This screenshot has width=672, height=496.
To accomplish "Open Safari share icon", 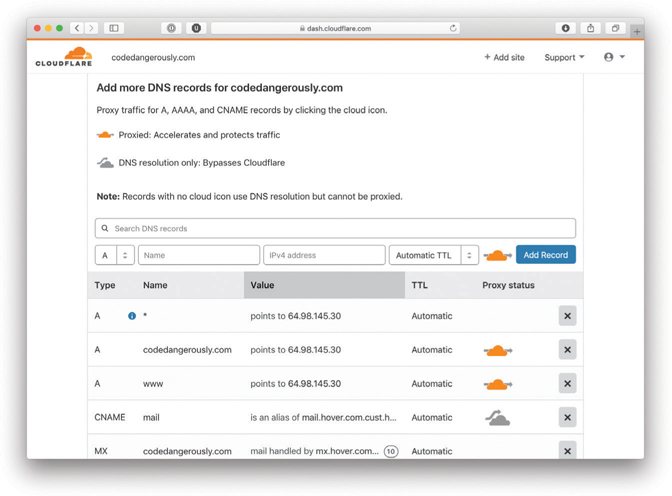I will 590,28.
